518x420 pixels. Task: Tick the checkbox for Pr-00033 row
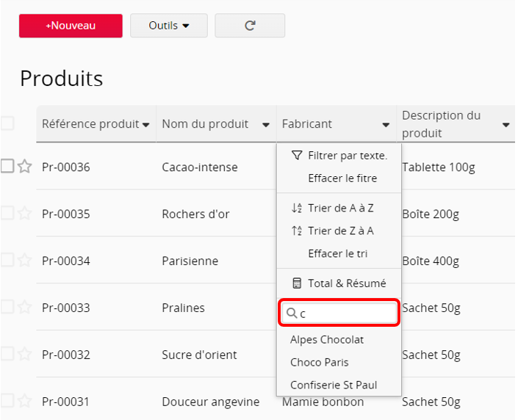7,307
